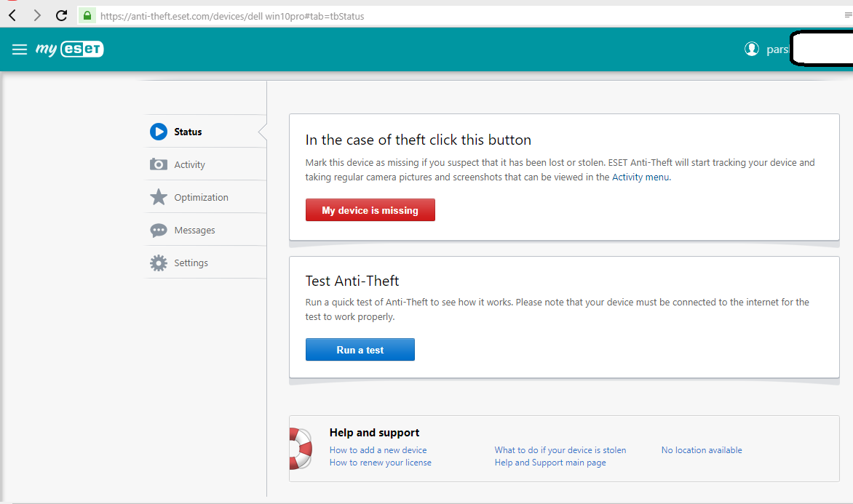The height and width of the screenshot is (504, 853).
Task: Open the hamburger menu icon
Action: pyautogui.click(x=20, y=49)
